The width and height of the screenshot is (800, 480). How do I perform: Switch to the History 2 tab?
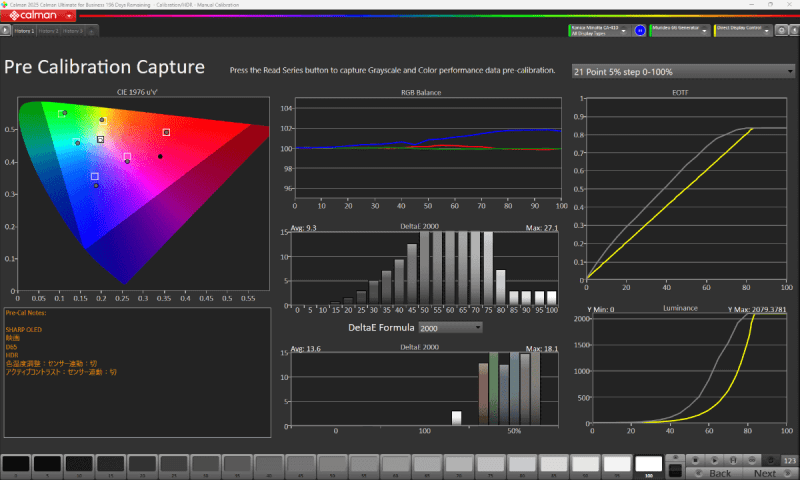click(x=49, y=31)
